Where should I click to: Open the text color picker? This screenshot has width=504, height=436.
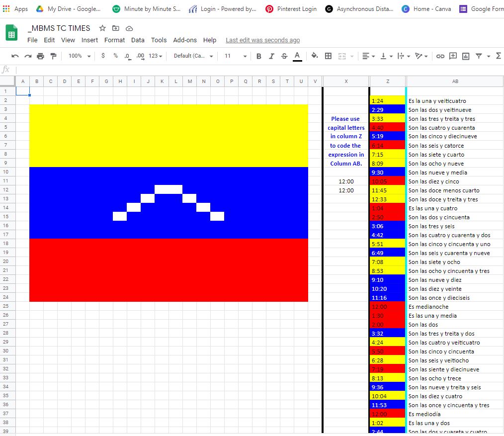297,56
